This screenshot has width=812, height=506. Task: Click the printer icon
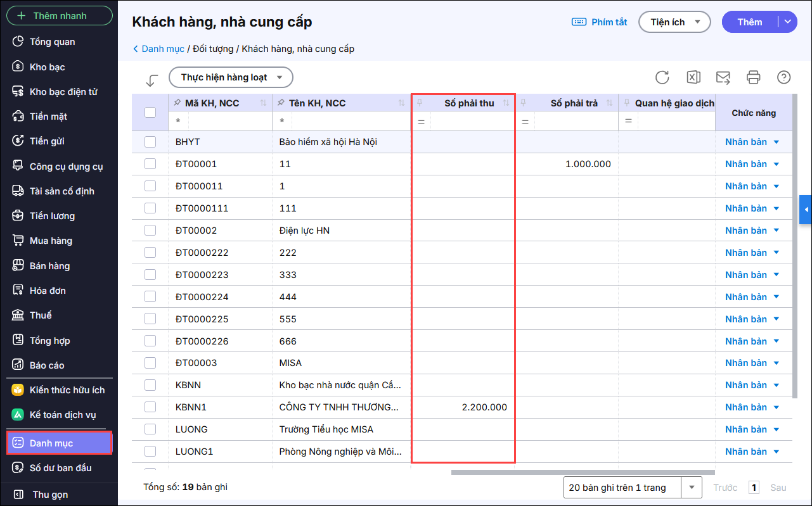(x=753, y=77)
